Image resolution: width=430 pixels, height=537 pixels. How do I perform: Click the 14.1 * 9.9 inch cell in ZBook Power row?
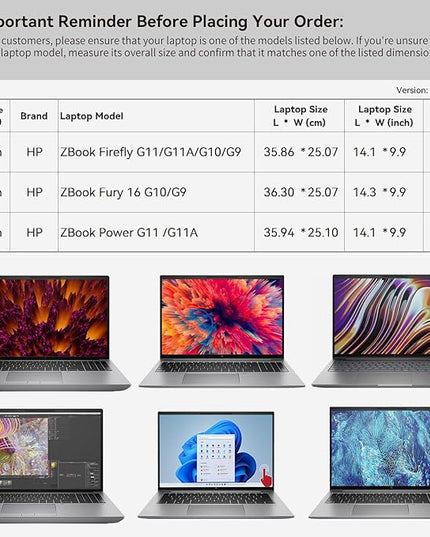[x=384, y=232]
